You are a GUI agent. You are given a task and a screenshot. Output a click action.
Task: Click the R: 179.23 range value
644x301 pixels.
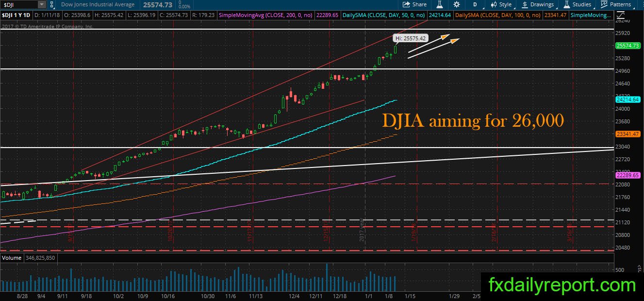tap(204, 16)
